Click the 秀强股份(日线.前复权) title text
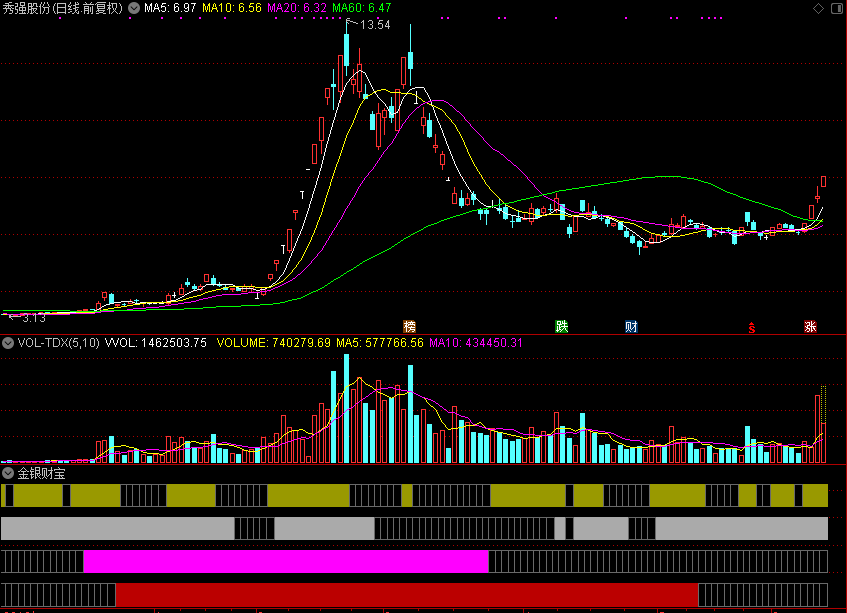The image size is (847, 613). coord(63,8)
